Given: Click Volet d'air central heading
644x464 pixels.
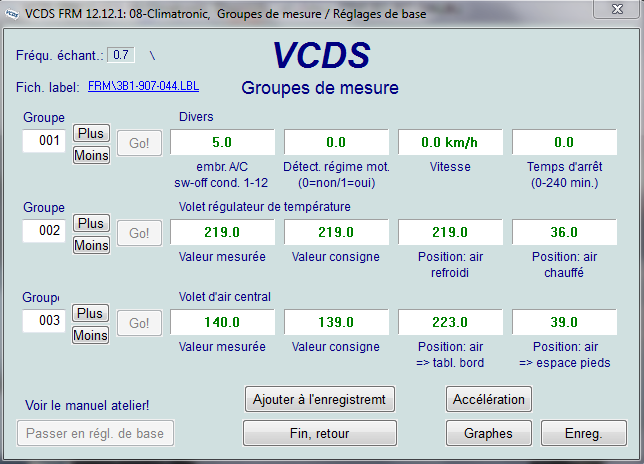Looking at the screenshot, I should click(225, 296).
